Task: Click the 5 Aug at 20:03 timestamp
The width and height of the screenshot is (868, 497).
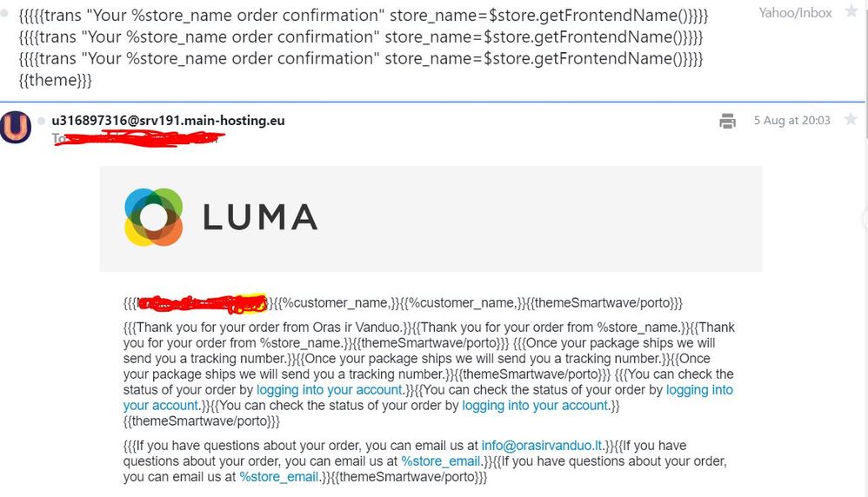Action: pyautogui.click(x=791, y=121)
